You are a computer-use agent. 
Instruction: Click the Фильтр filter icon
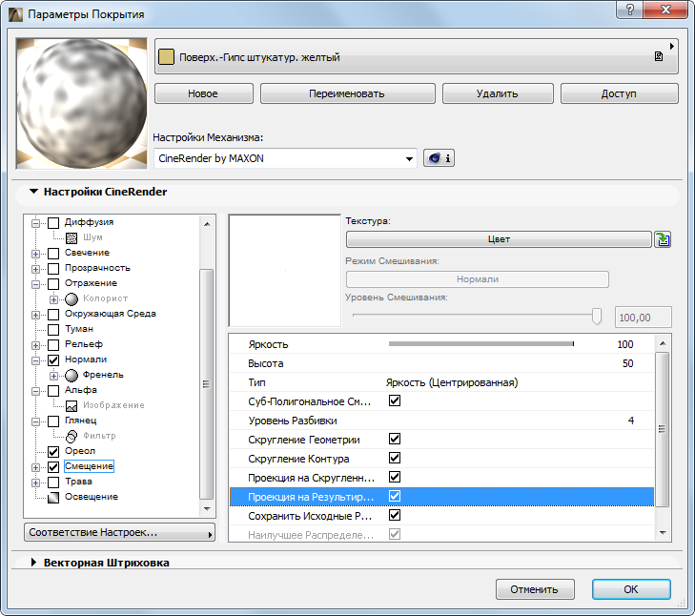tap(72, 437)
